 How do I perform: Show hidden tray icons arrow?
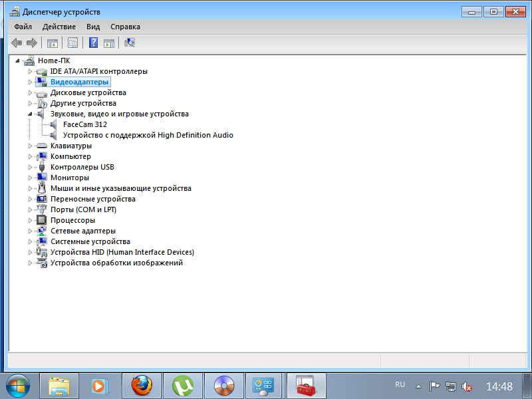pos(419,386)
